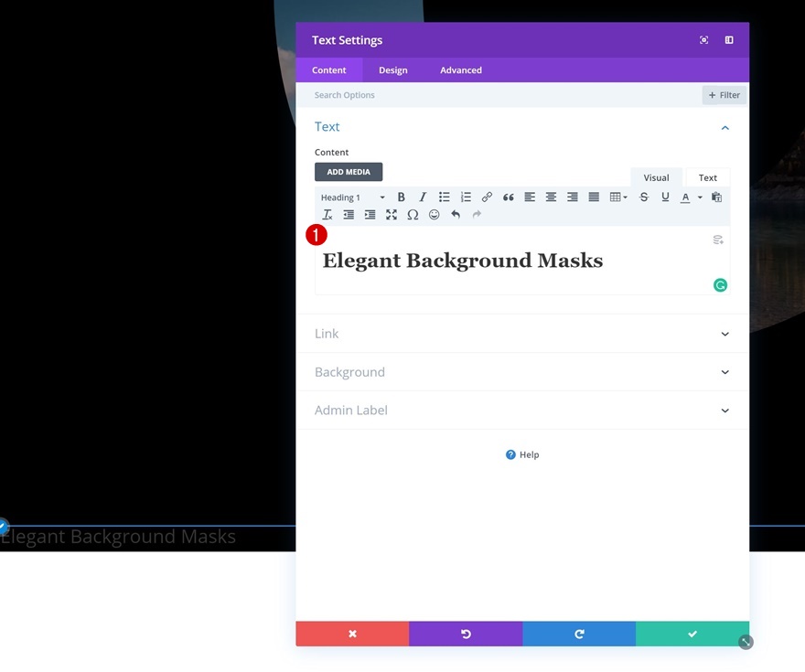
Task: Clear formatting from the text
Action: (327, 215)
